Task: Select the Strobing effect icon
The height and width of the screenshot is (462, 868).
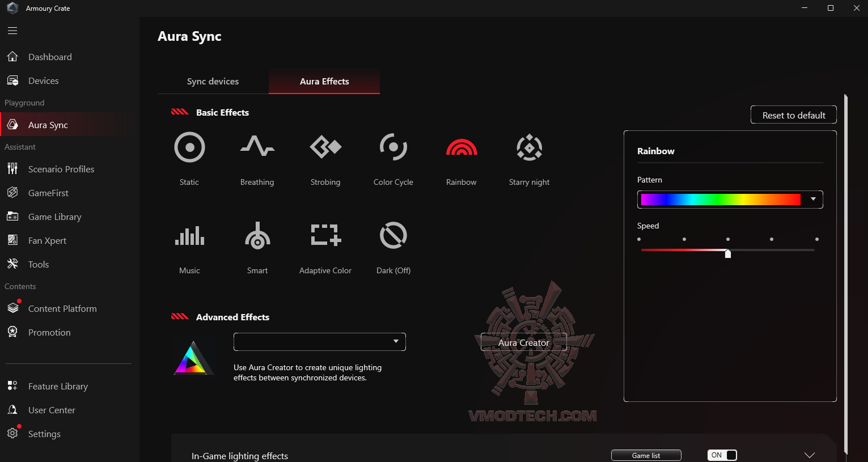Action: 325,147
